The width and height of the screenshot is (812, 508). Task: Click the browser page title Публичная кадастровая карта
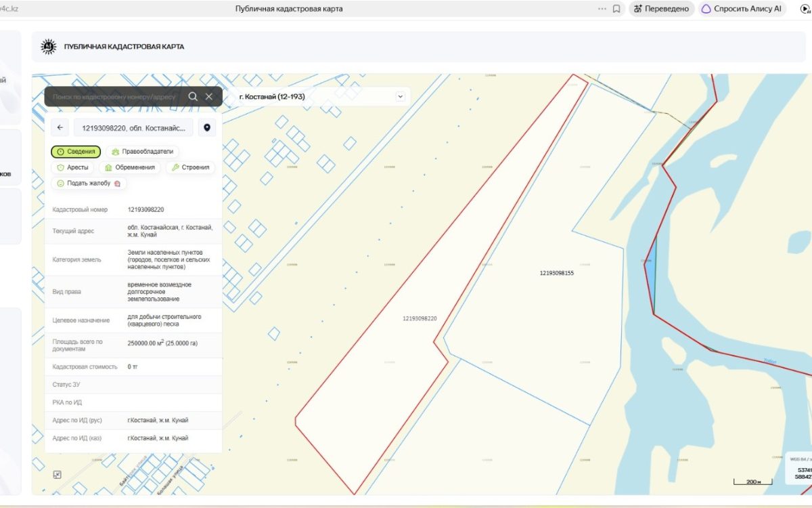289,9
